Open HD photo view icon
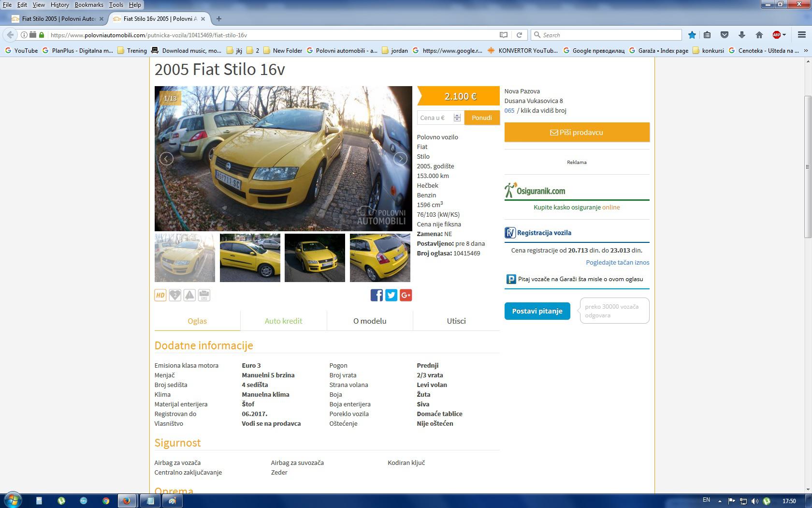 160,295
